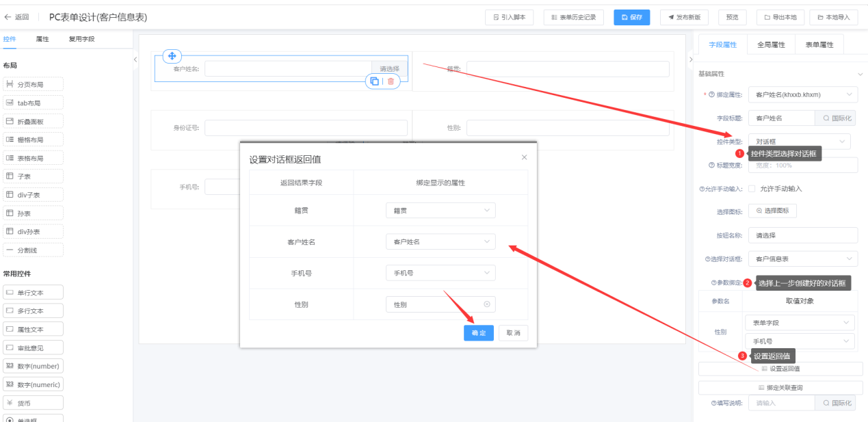Switch to the 全局属性 tab
The image size is (868, 422).
[x=771, y=44]
